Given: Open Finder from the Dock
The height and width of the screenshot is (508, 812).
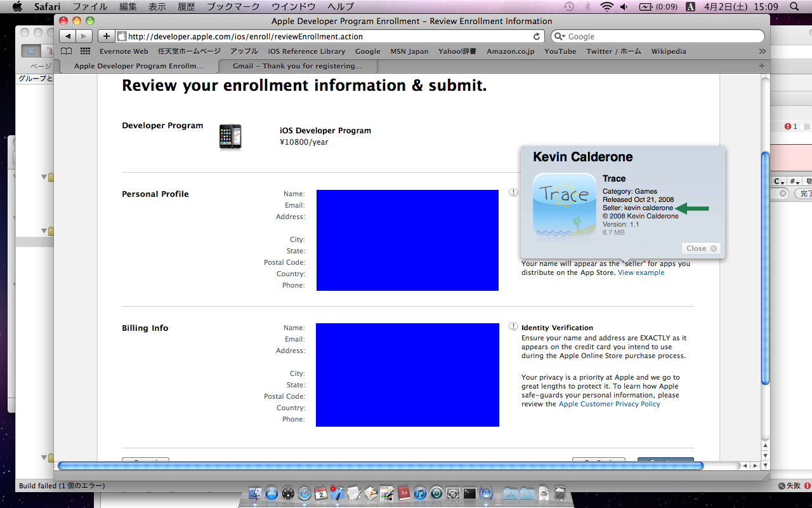Looking at the screenshot, I should pyautogui.click(x=256, y=493).
